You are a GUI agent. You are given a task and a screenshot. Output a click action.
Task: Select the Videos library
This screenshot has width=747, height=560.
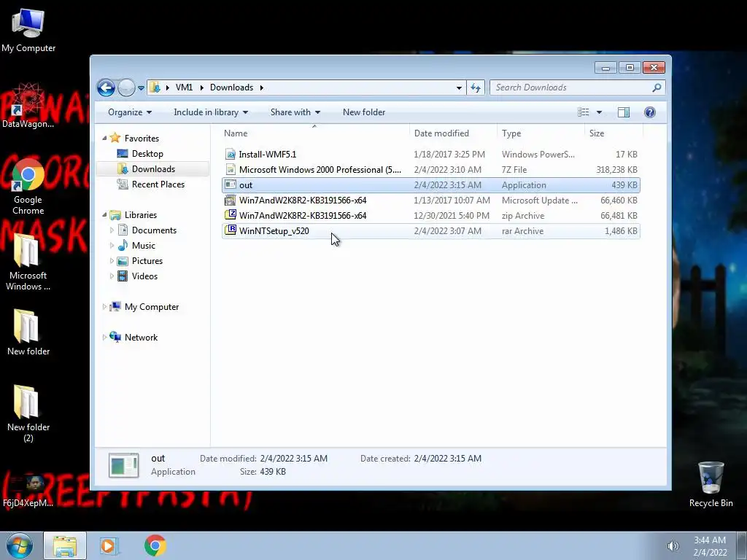[144, 276]
